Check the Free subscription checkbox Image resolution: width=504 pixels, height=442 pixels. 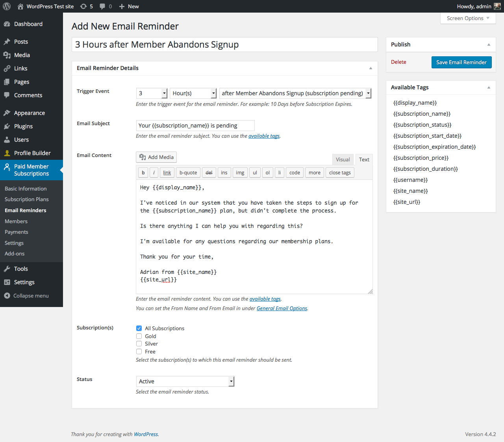click(139, 351)
